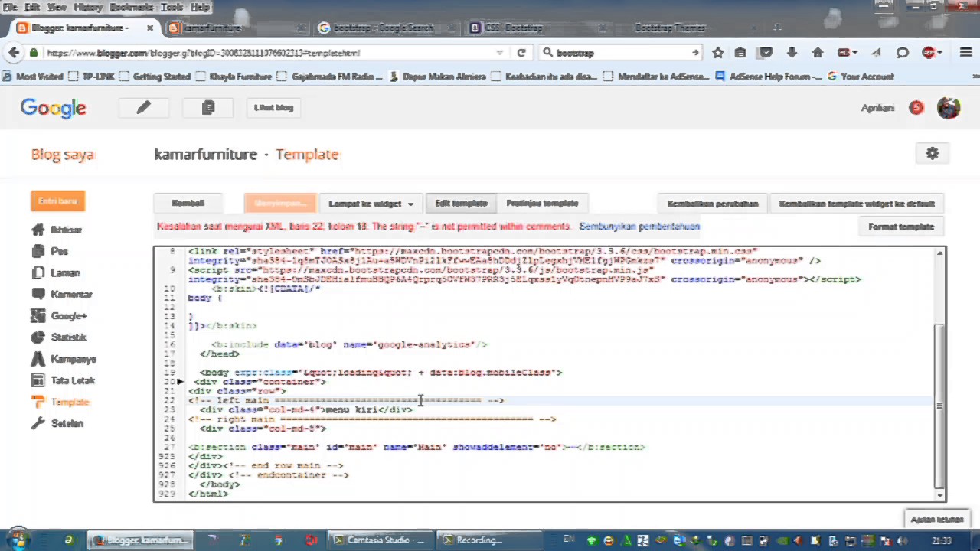
Task: Click the browser back arrow button
Action: point(14,53)
